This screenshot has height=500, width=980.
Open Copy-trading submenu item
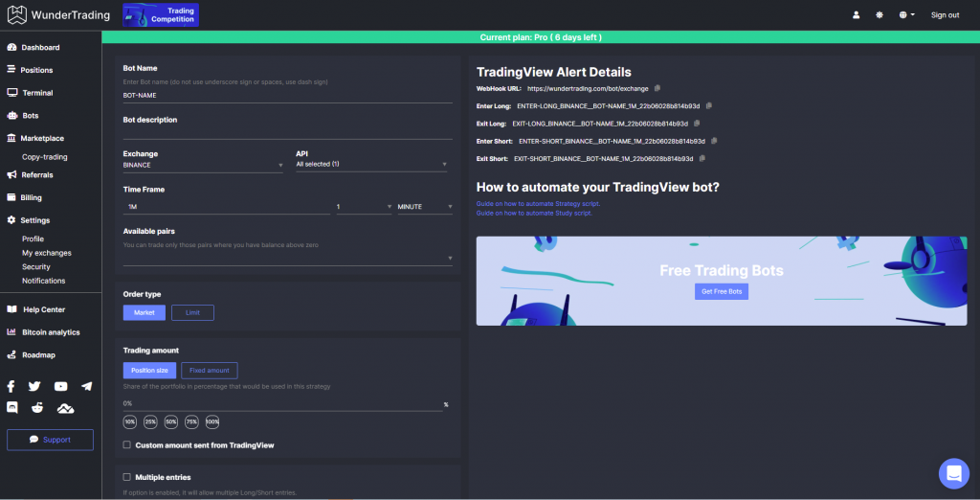[x=44, y=157]
